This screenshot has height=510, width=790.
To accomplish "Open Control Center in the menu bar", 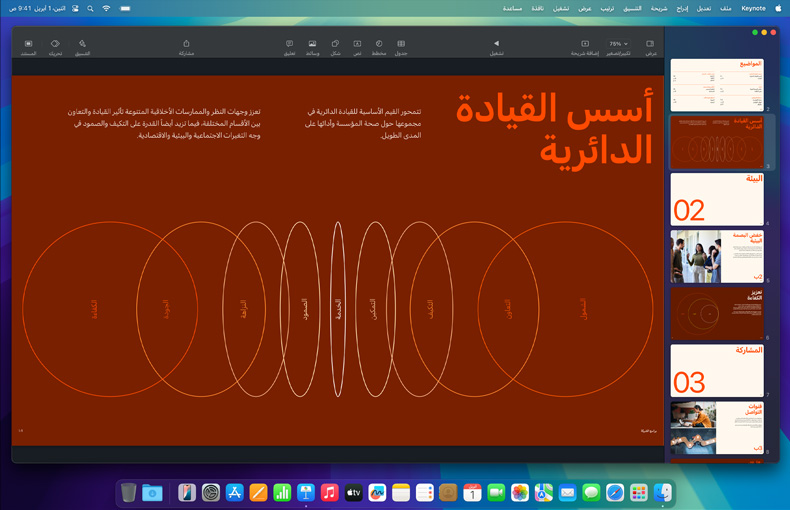I will [x=75, y=8].
